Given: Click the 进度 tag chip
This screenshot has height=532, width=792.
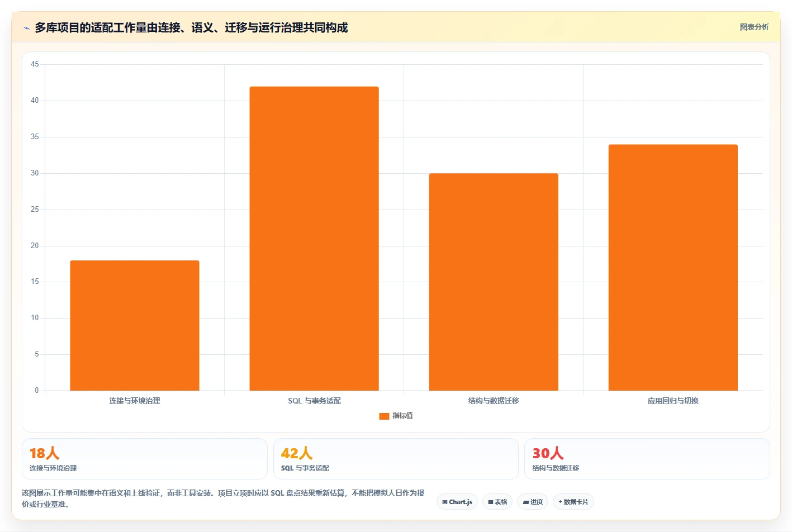Looking at the screenshot, I should pyautogui.click(x=533, y=502).
